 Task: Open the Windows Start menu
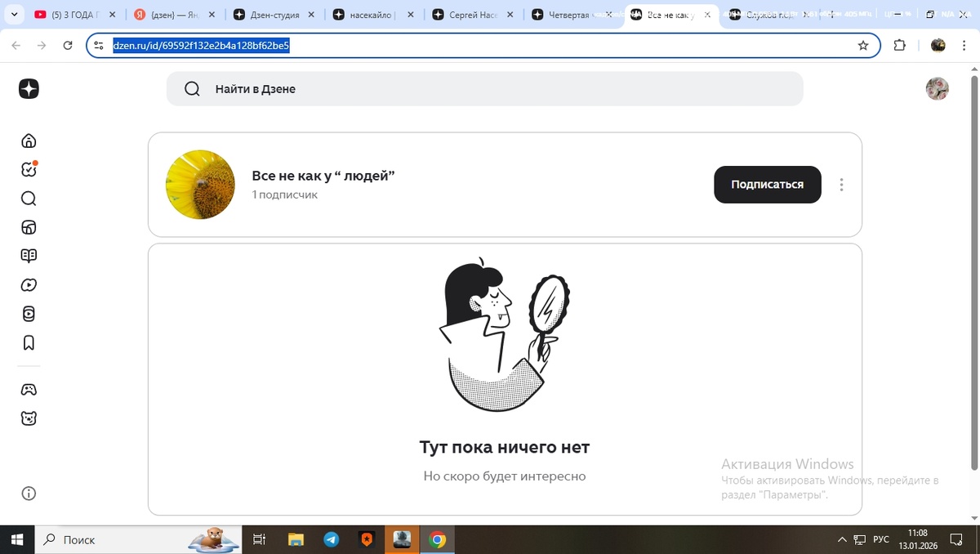[16, 539]
